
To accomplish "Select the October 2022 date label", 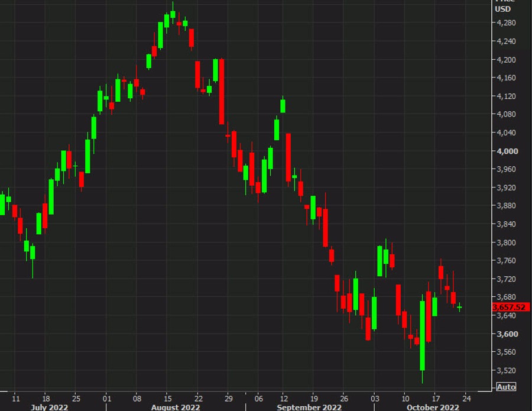I will click(x=432, y=407).
